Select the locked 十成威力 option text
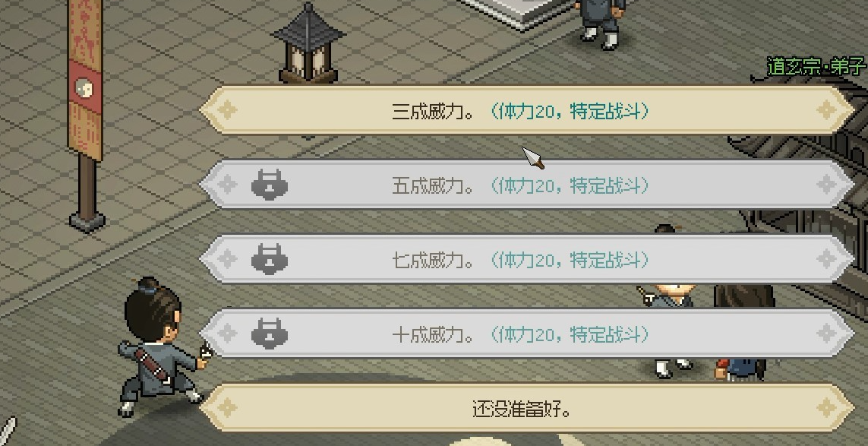Screen dimensions: 868x446 [519, 334]
